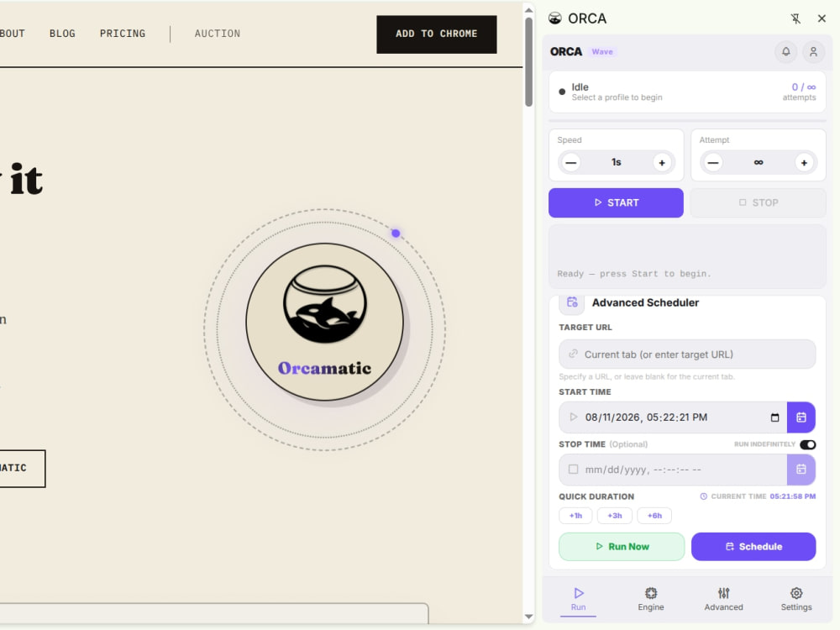Screen dimensions: 840x630
Task: Click the purple START button
Action: [616, 202]
